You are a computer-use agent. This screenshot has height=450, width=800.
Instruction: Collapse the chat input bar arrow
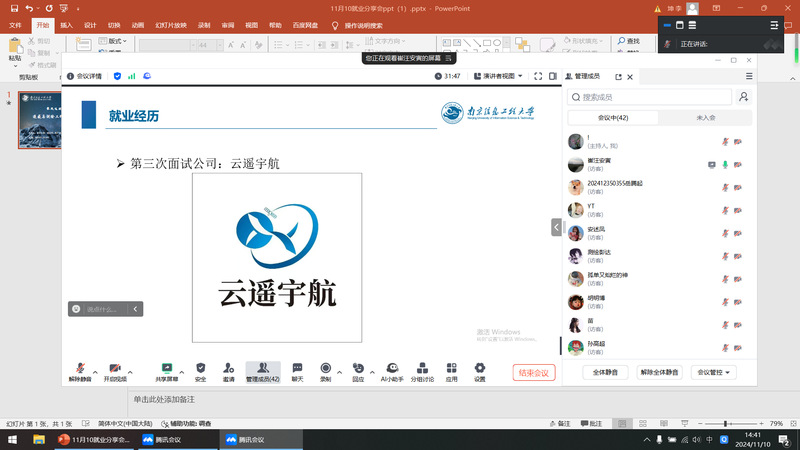(x=135, y=309)
